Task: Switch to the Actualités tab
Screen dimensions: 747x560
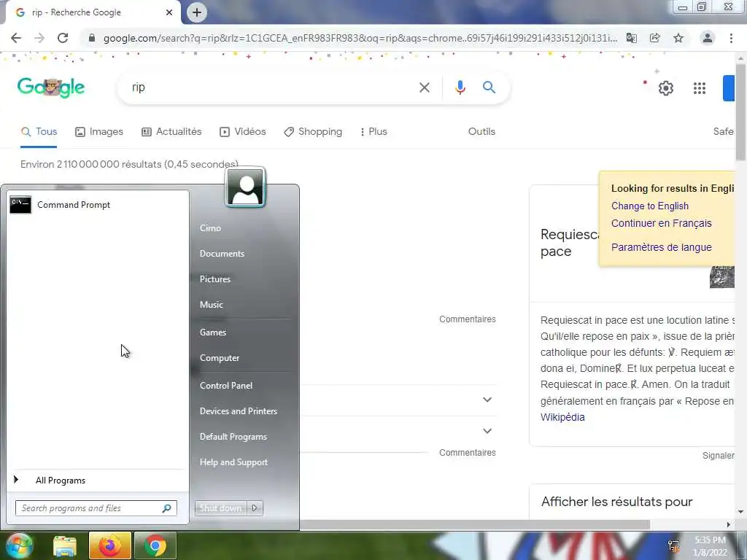Action: (x=171, y=132)
